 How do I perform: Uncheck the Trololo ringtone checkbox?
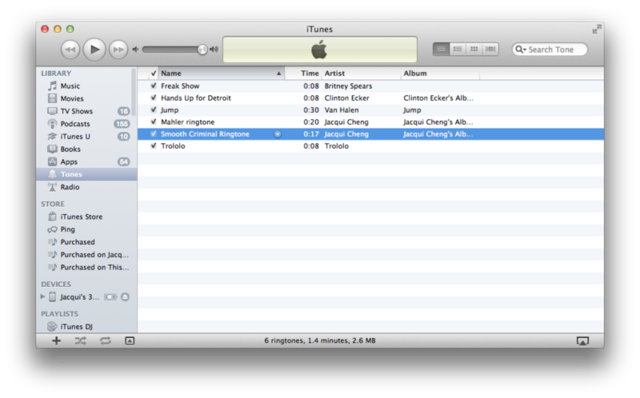point(153,146)
